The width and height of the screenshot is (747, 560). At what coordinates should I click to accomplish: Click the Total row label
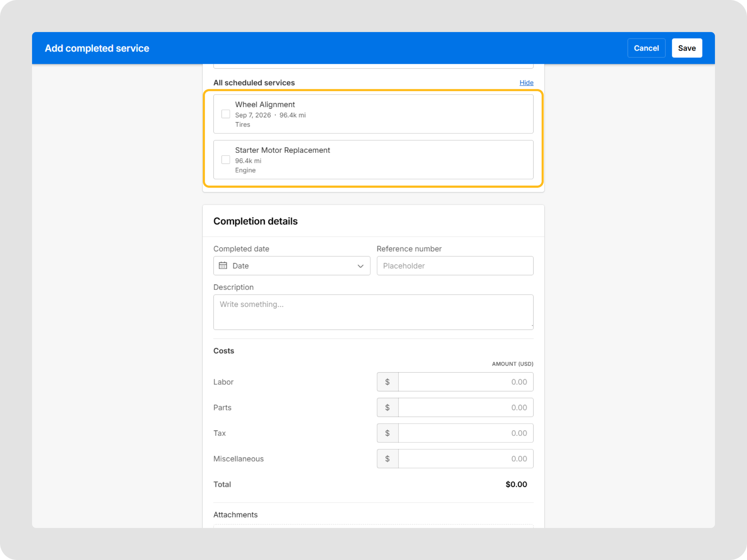tap(222, 484)
